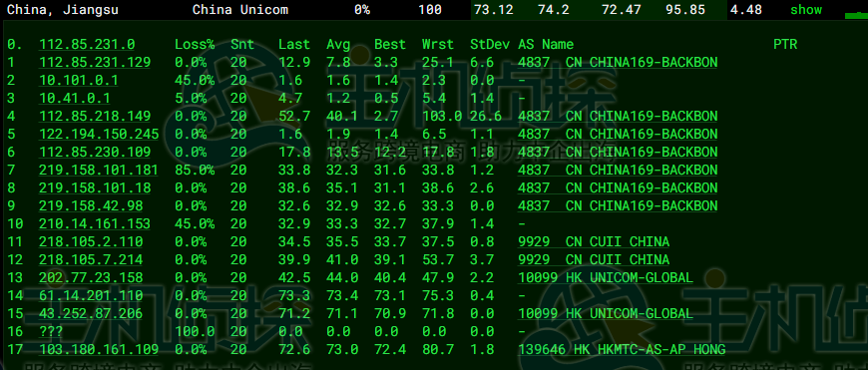Click AS 139646 HK HKMTC-AS-AP HONG link
Viewport: 868px width, 370px height.
(x=622, y=349)
